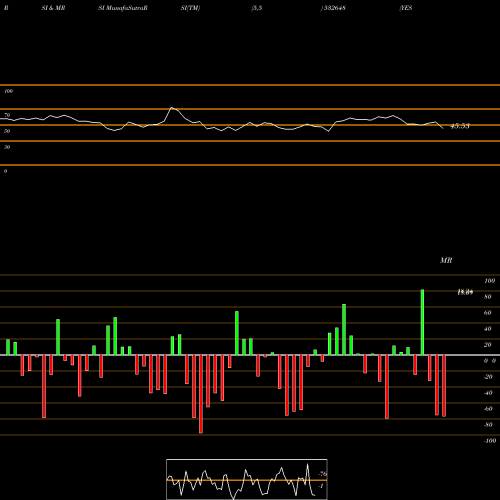The width and height of the screenshot is (500, 500).
Task: Click the -80 label on the MR axis
Action: pos(488,425)
